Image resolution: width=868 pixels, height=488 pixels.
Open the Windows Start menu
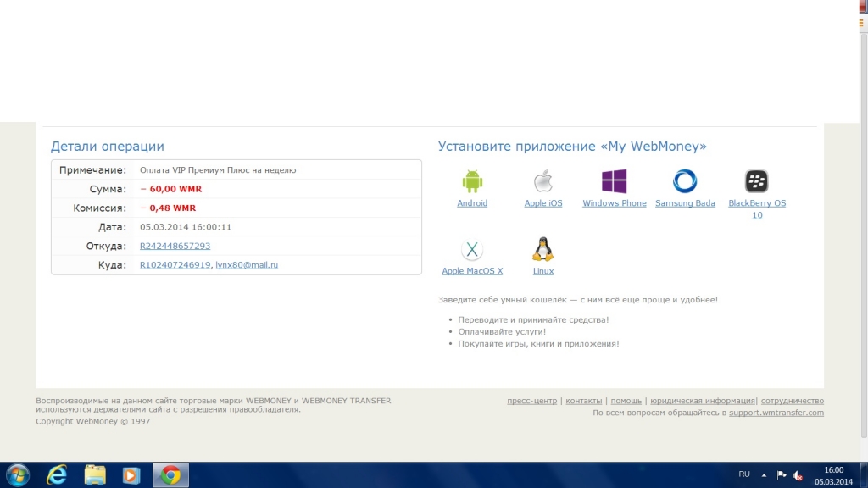pos(17,475)
